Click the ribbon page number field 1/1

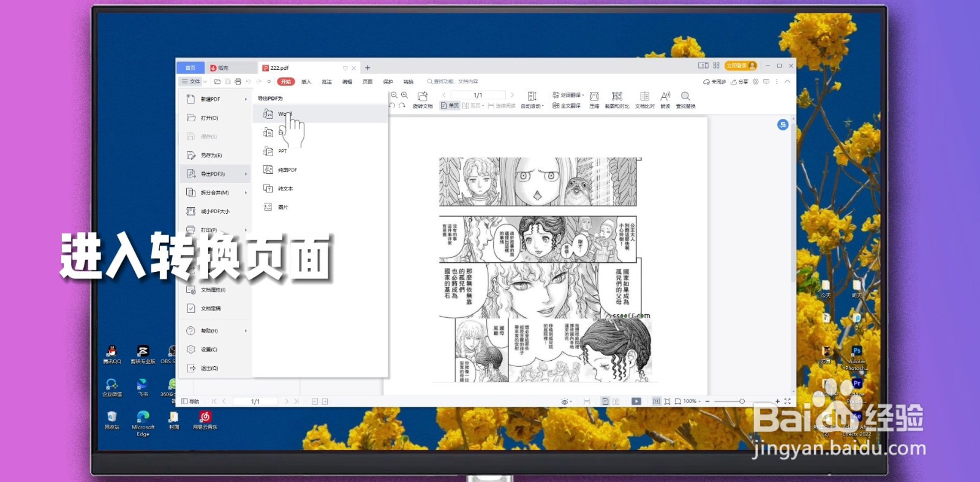click(478, 95)
